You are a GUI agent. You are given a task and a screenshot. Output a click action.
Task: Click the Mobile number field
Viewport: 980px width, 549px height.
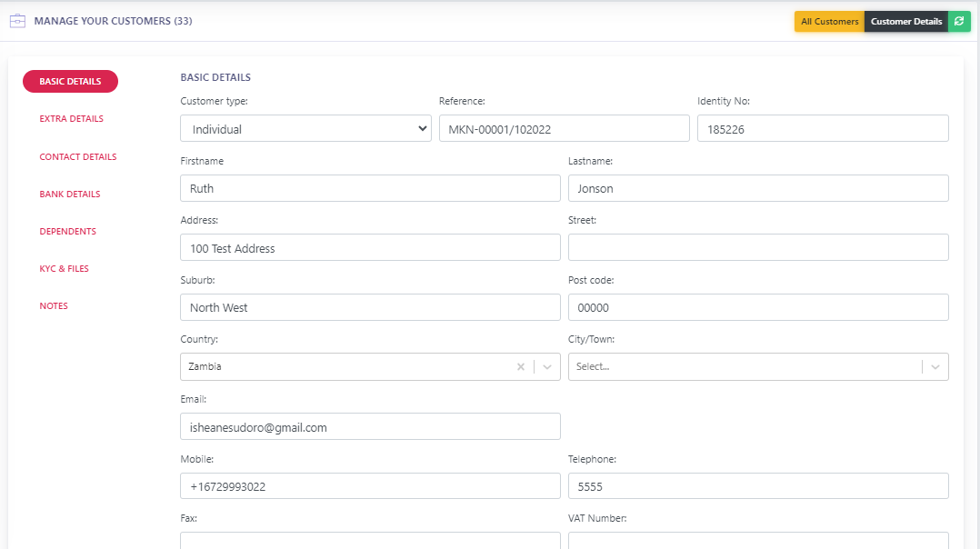(370, 486)
